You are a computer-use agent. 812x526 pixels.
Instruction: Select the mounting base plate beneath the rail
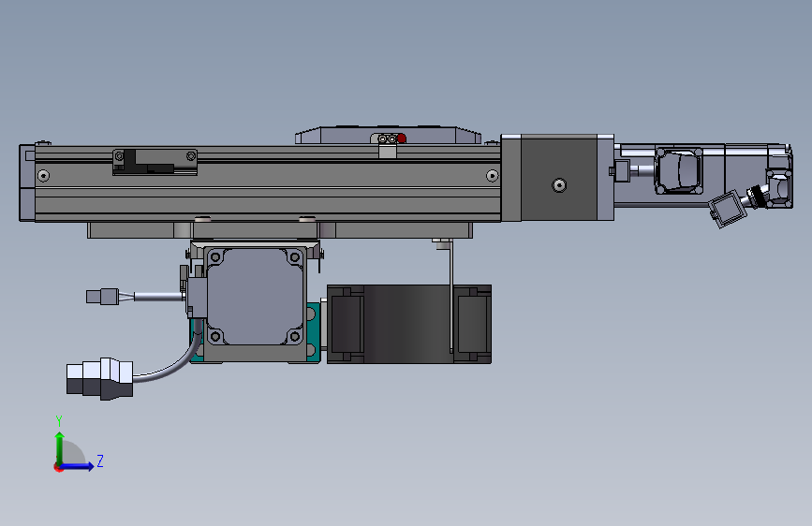pos(280,230)
